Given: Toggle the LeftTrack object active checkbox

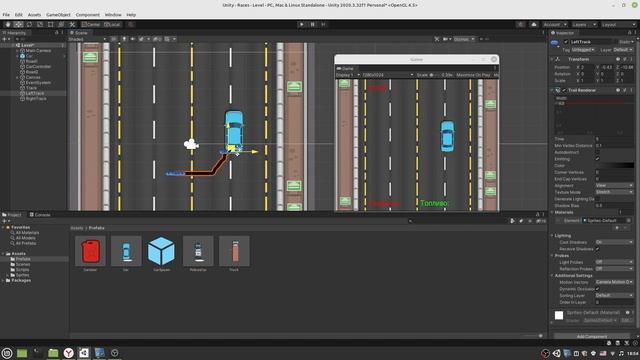Looking at the screenshot, I should tap(566, 42).
